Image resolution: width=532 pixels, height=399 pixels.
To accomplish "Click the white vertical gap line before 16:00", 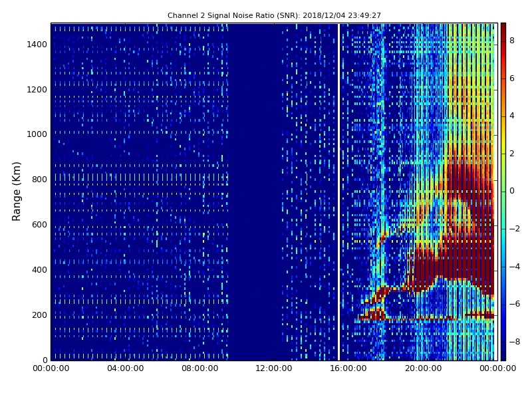I will [338, 192].
